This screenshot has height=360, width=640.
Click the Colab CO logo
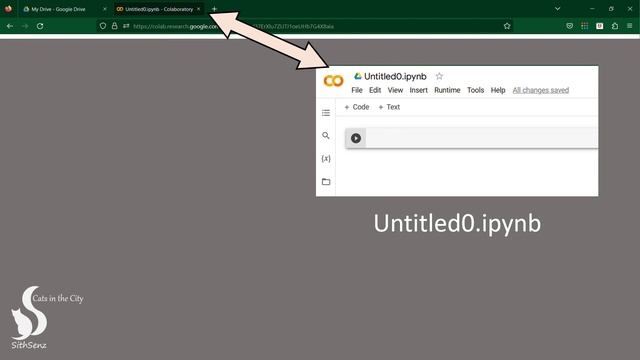pos(333,81)
